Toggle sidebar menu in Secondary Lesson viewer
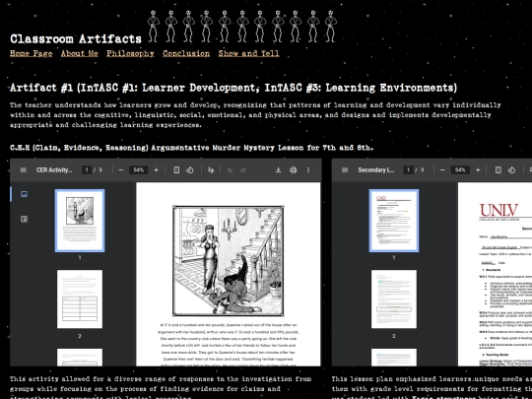 [345, 170]
